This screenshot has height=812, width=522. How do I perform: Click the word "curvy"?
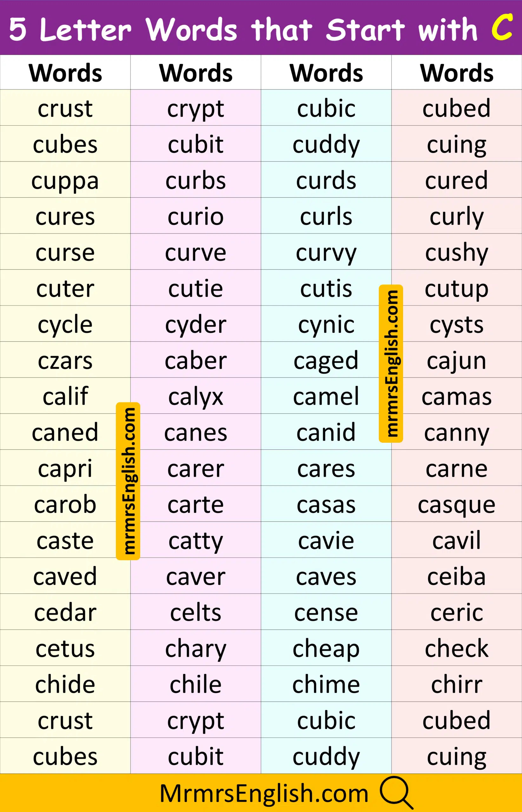pyautogui.click(x=326, y=253)
